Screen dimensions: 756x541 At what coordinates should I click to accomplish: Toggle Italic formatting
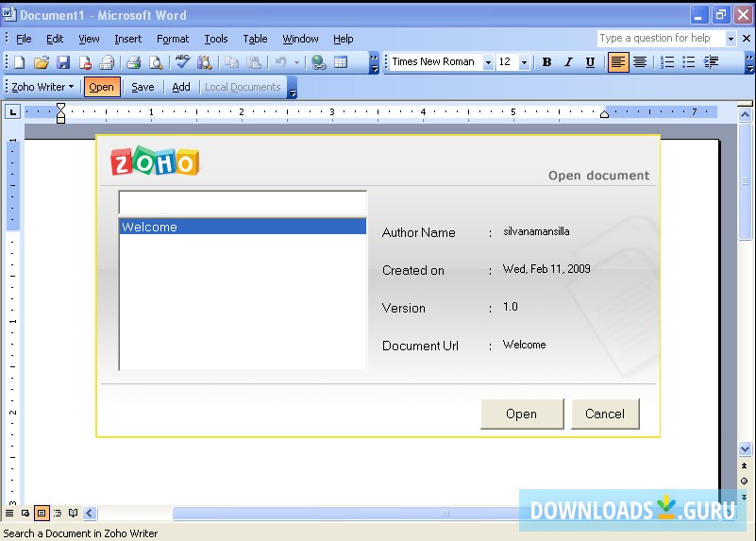pos(568,62)
